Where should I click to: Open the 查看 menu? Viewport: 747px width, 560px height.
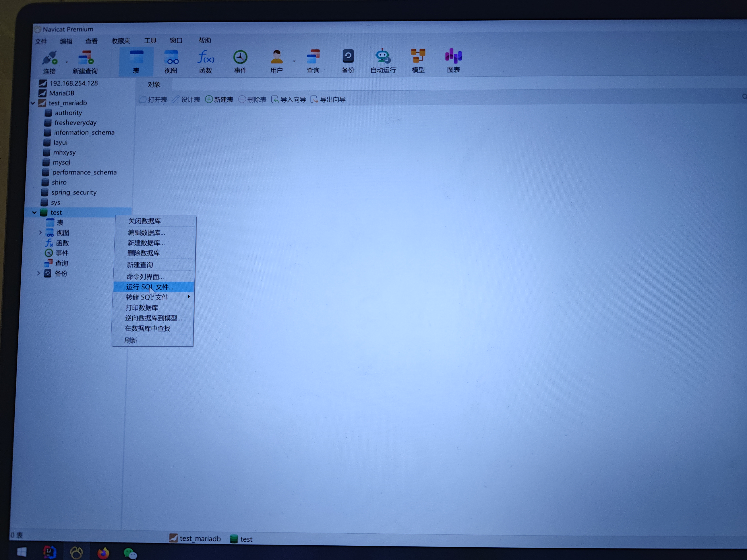pyautogui.click(x=92, y=41)
